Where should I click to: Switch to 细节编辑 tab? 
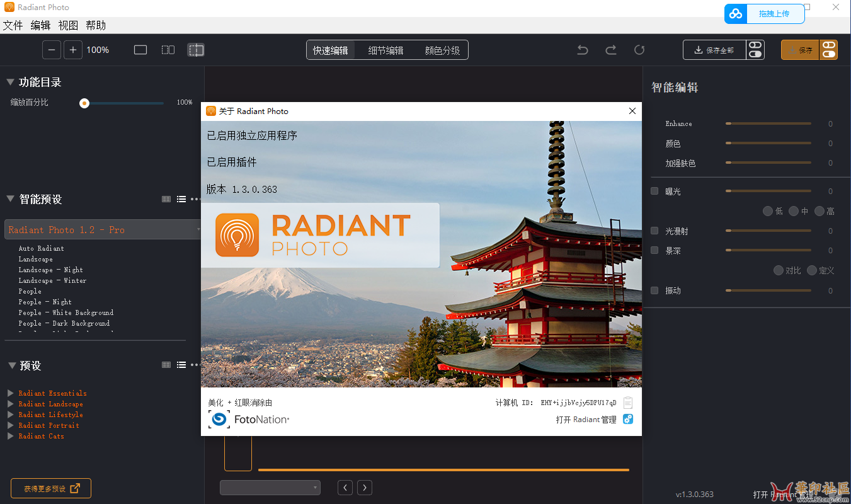pos(386,50)
